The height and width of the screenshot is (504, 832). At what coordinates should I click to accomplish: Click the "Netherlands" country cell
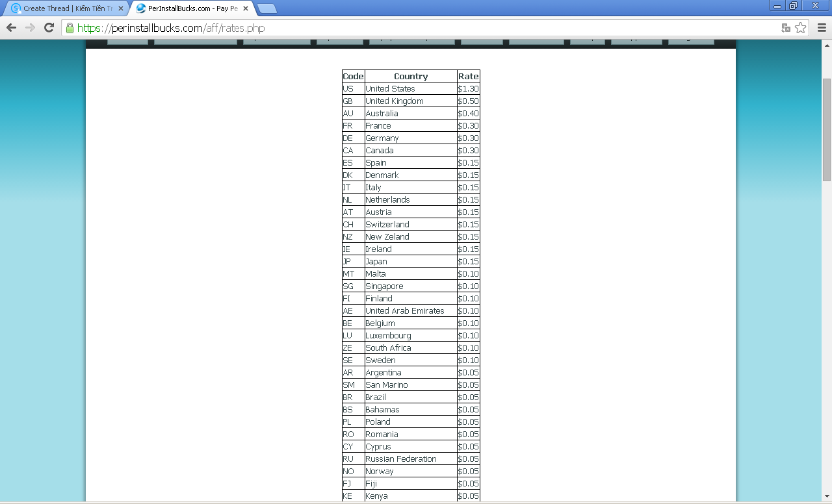tap(411, 199)
